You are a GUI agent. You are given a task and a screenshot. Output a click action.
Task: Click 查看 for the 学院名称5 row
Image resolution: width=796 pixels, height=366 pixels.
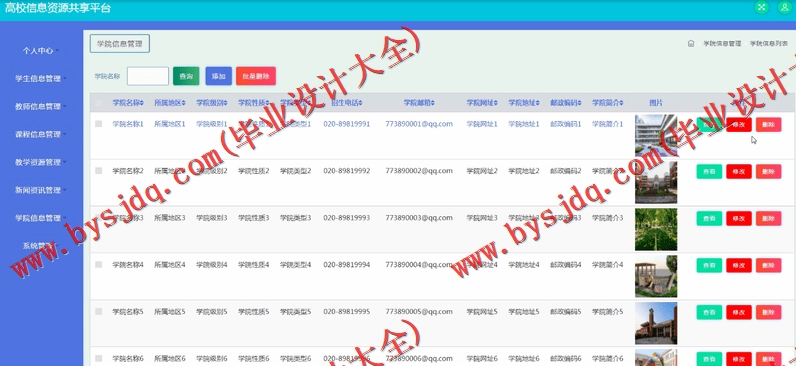[709, 313]
